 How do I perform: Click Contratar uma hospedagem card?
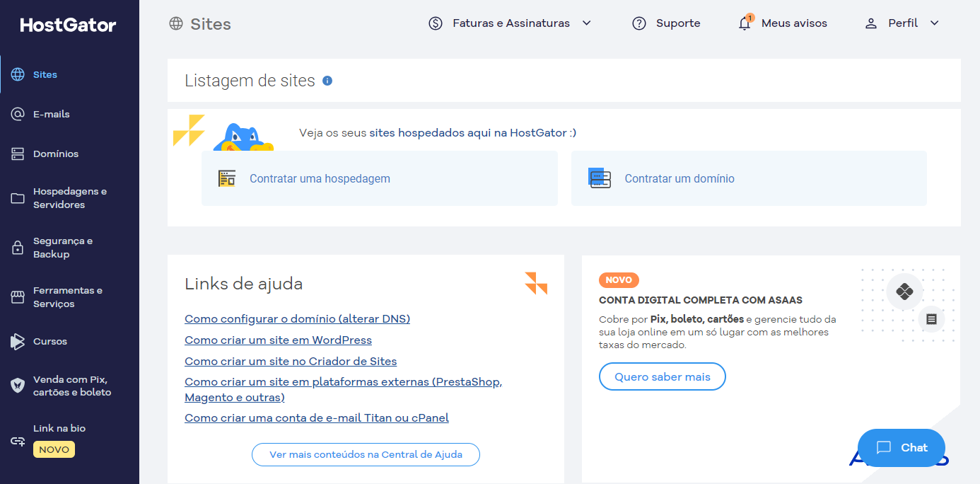[380, 178]
